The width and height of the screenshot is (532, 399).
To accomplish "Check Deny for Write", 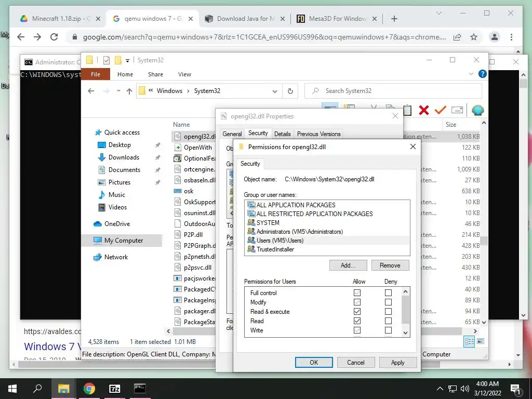I will (388, 330).
